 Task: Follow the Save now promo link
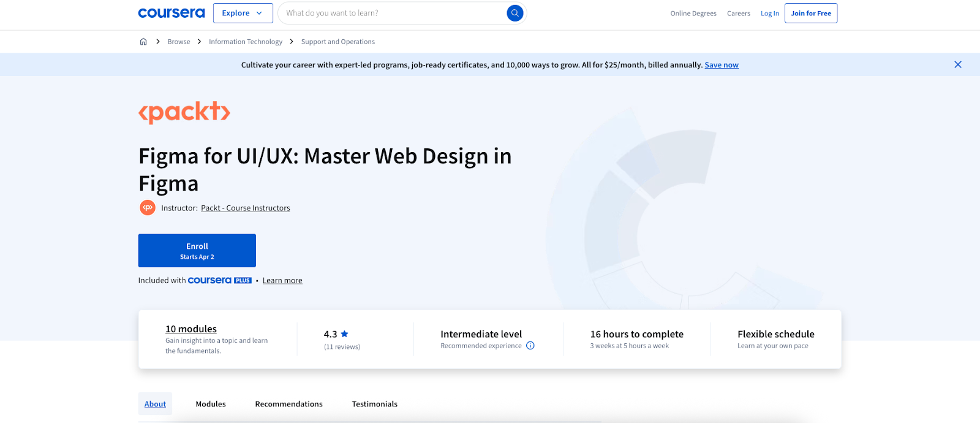722,65
